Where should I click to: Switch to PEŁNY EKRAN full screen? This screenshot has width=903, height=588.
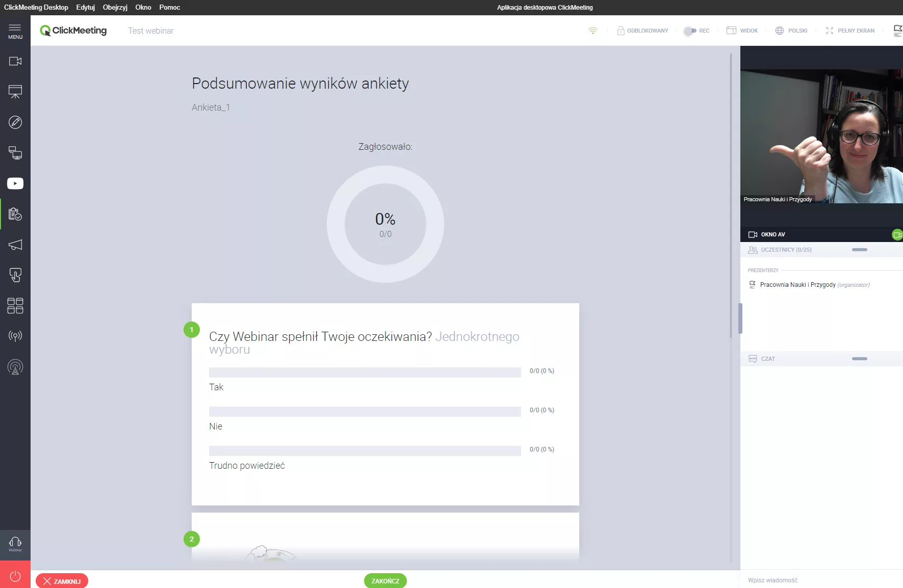(x=849, y=31)
